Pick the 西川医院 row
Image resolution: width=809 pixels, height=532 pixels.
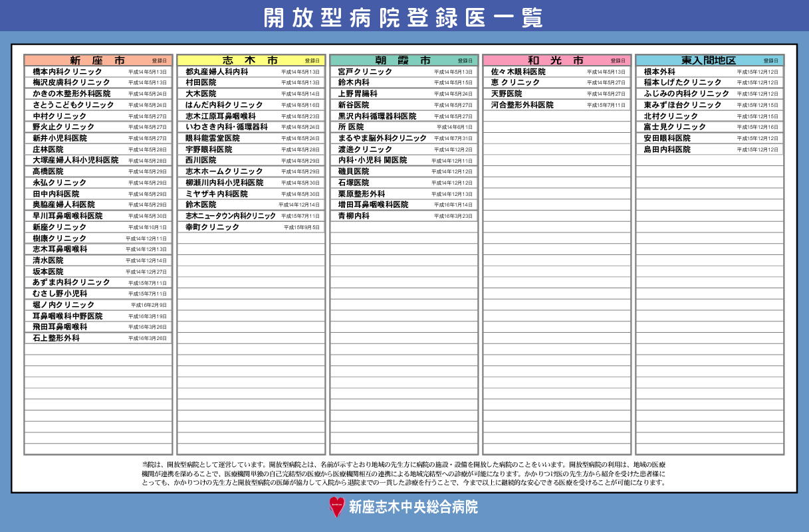(x=251, y=161)
